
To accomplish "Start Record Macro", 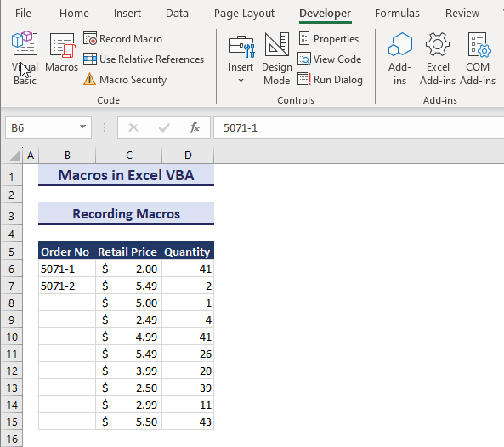I will 122,39.
